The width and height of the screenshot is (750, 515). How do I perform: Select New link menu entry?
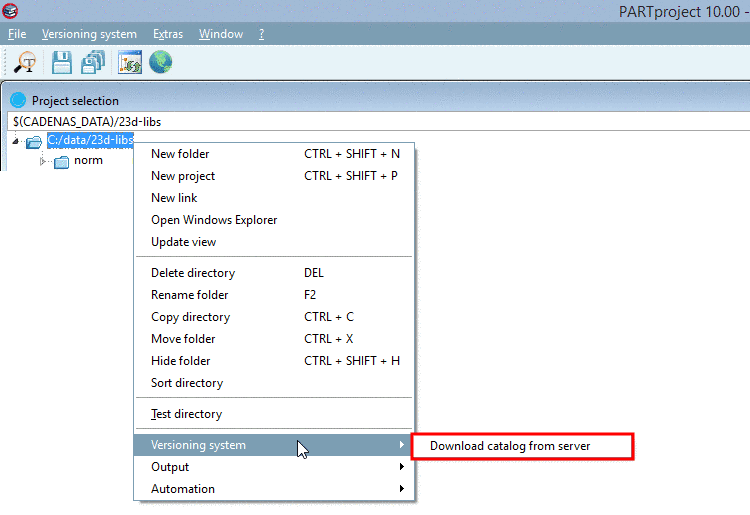(x=274, y=198)
